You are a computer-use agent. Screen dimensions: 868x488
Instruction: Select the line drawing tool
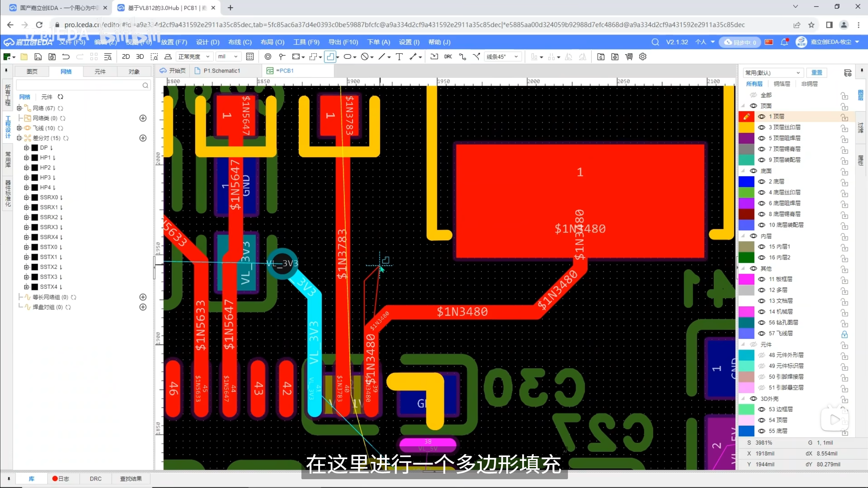coord(382,57)
